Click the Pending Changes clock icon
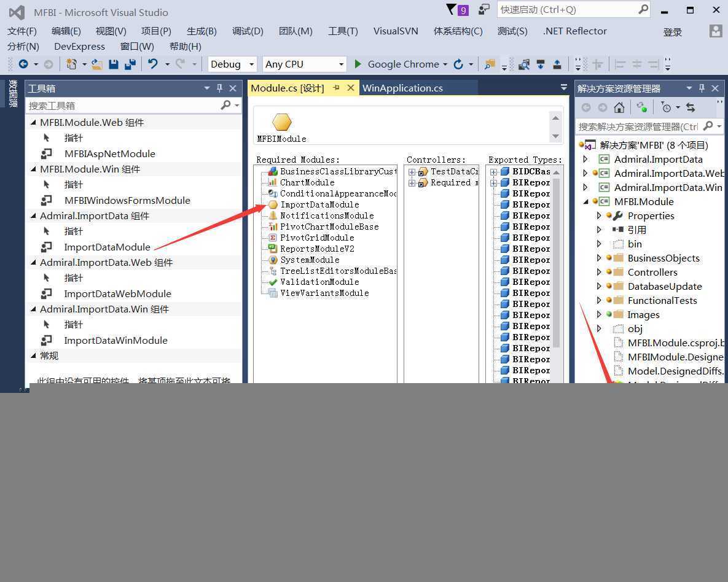The image size is (728, 582). (x=666, y=107)
